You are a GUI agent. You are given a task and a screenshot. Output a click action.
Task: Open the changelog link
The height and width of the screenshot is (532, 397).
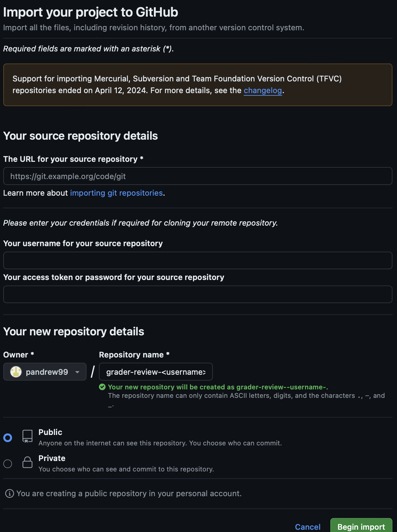(x=263, y=91)
